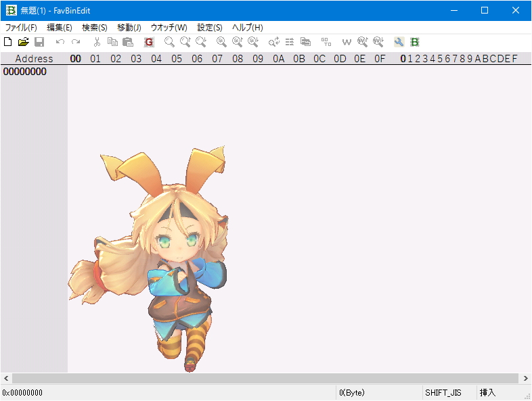This screenshot has height=401, width=532.
Task: Click the 0(Byte) status bar size
Action: tap(352, 393)
